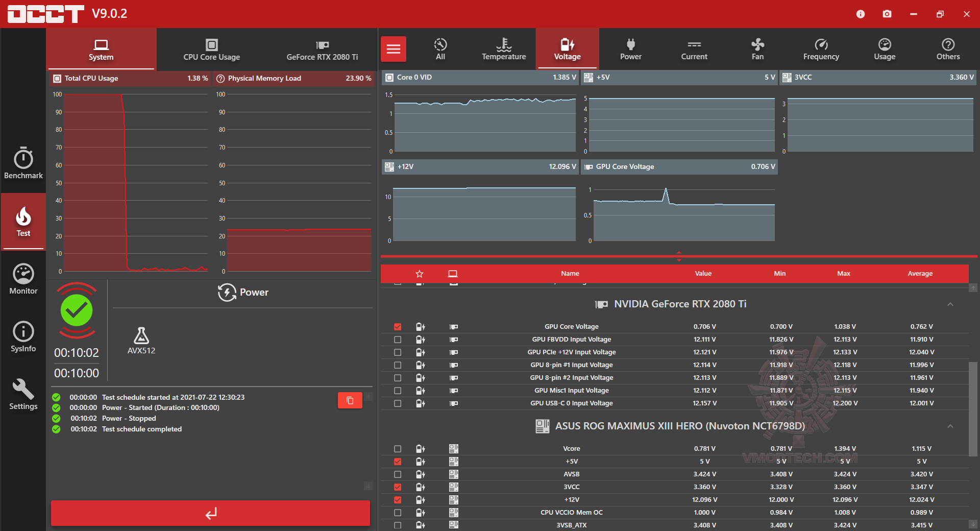
Task: Click the red hamburger menu button
Action: click(394, 49)
